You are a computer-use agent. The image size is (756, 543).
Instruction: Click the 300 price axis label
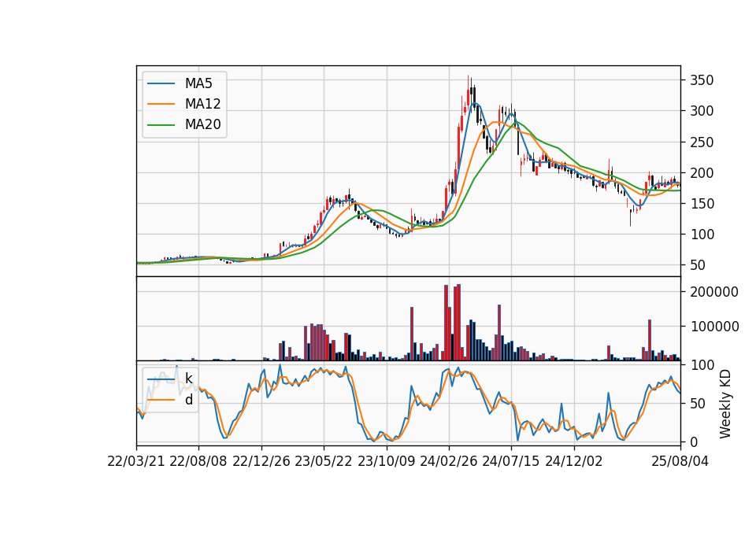(702, 111)
